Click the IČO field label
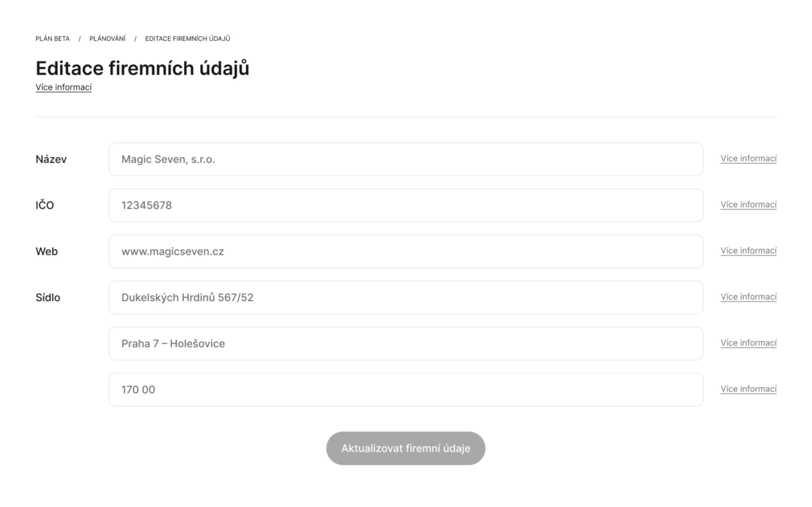 (x=45, y=205)
